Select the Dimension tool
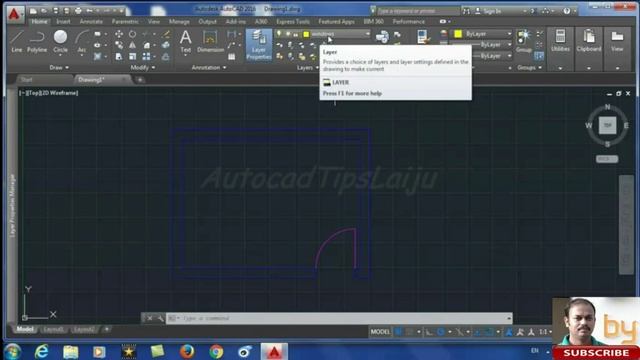 coord(210,41)
